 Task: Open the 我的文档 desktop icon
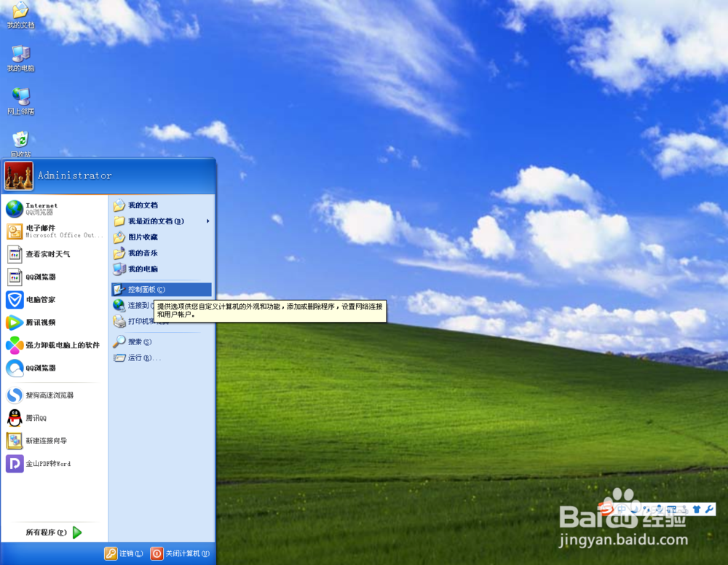click(20, 15)
